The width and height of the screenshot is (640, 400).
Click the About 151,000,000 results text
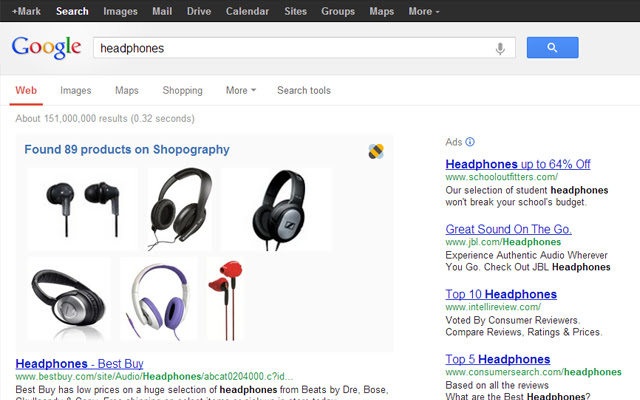(x=105, y=118)
